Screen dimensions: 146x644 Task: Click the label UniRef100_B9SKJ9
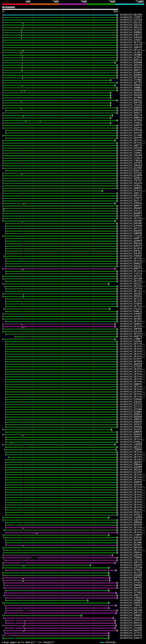coord(131,60)
